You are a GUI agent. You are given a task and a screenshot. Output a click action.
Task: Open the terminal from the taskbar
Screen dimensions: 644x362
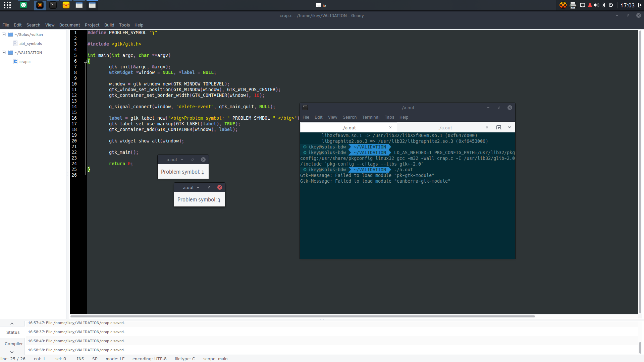53,5
